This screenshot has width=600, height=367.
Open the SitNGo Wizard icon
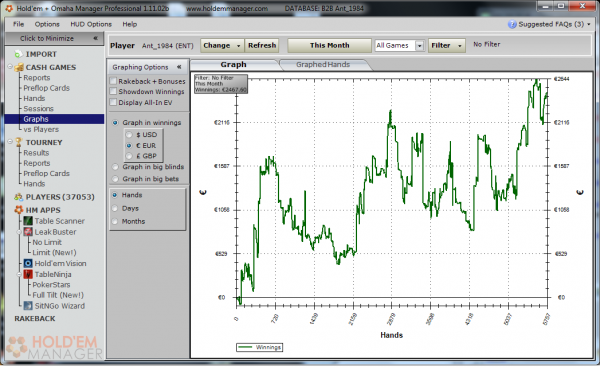tap(28, 306)
